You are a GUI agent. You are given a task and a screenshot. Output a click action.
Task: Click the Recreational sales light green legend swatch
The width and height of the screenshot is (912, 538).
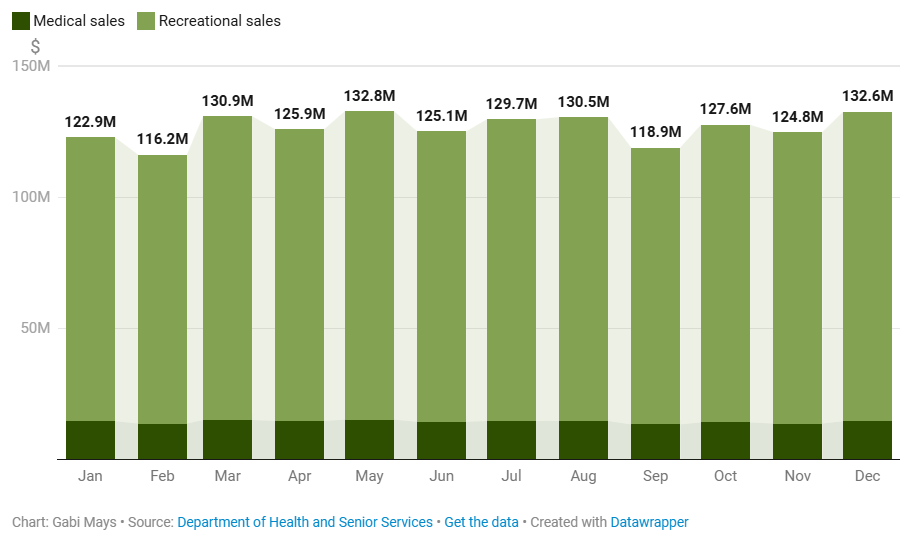(x=145, y=20)
